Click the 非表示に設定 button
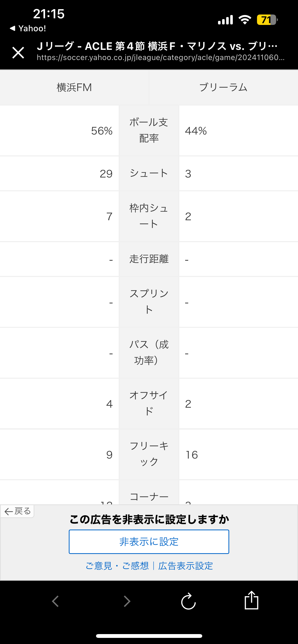 (x=149, y=542)
